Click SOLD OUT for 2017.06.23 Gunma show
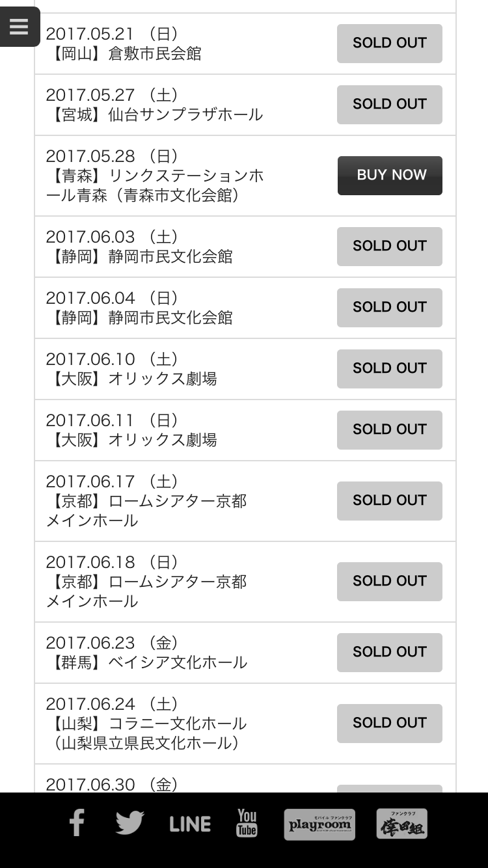 [x=390, y=653]
